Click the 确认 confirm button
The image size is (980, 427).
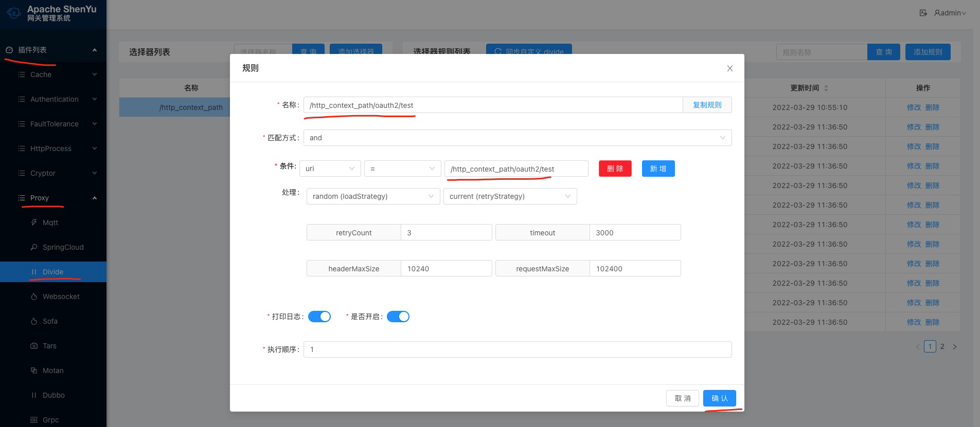(719, 398)
